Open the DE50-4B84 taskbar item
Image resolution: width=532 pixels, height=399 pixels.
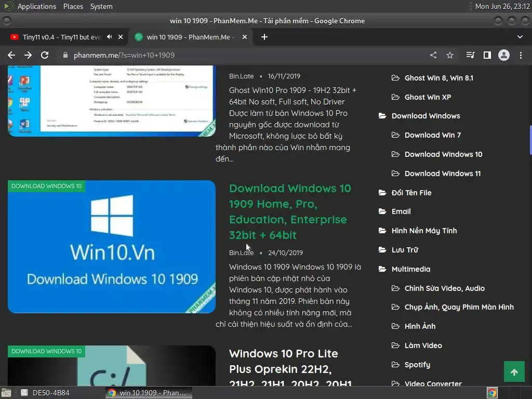tap(45, 393)
